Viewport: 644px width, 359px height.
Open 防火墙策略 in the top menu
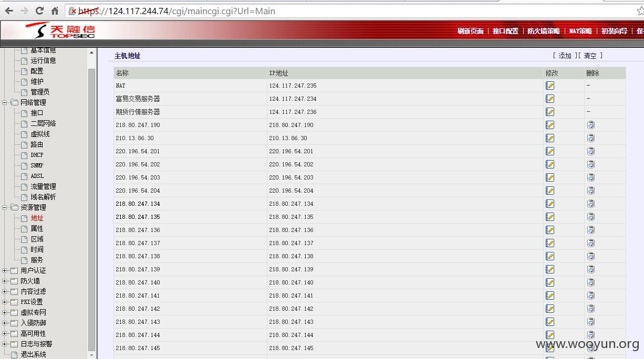coord(544,31)
